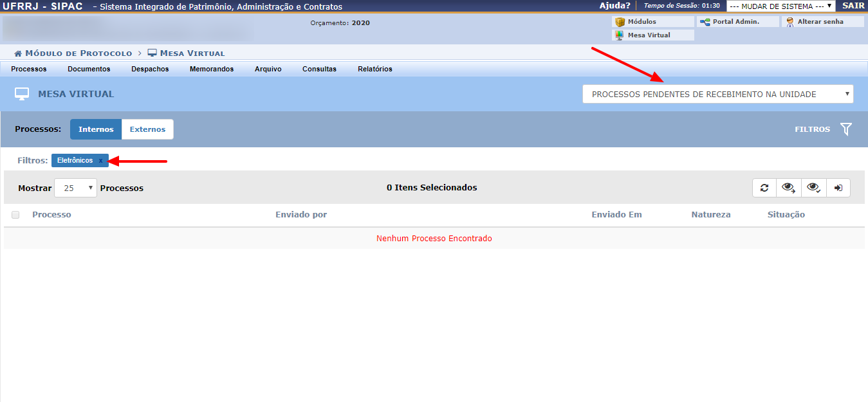Open the Documentos menu
This screenshot has width=868, height=402.
[x=89, y=69]
